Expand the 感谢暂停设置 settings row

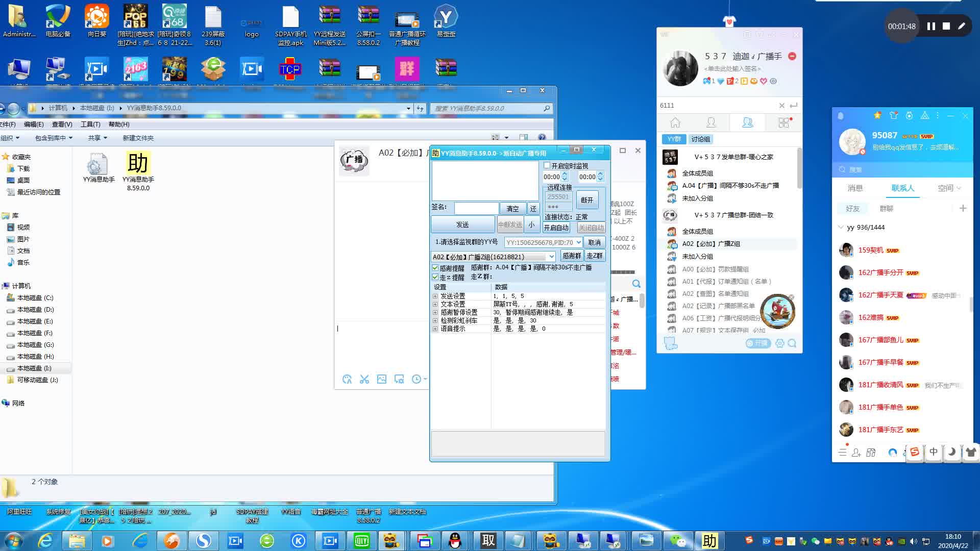tap(435, 312)
